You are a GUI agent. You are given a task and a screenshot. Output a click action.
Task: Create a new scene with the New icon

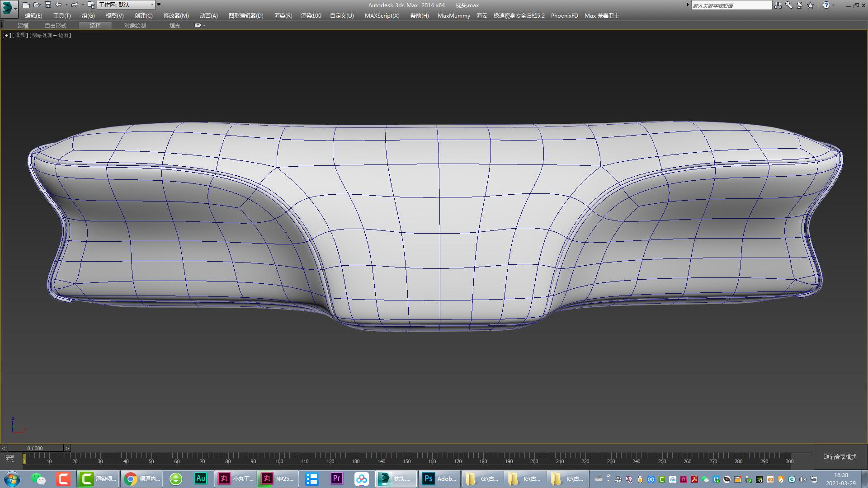(x=26, y=5)
